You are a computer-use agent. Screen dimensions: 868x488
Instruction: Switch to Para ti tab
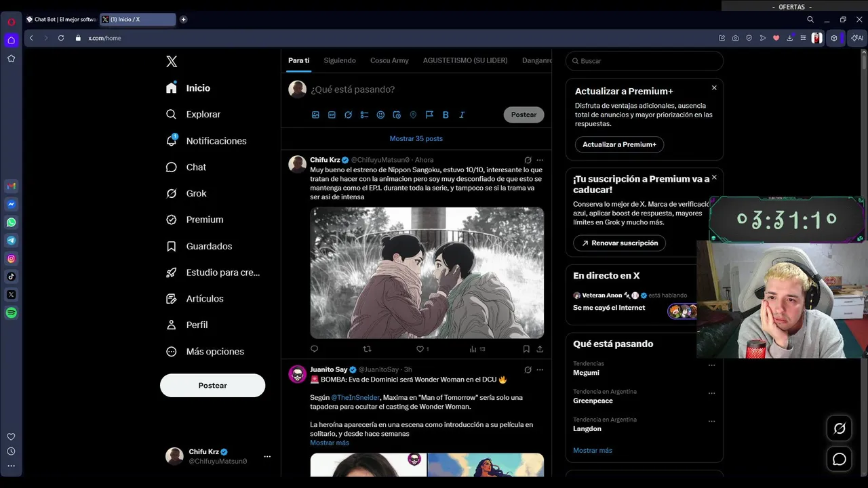[x=298, y=60]
